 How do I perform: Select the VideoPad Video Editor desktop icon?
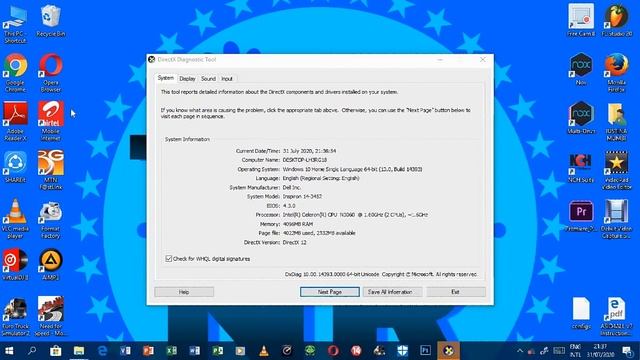tap(617, 170)
